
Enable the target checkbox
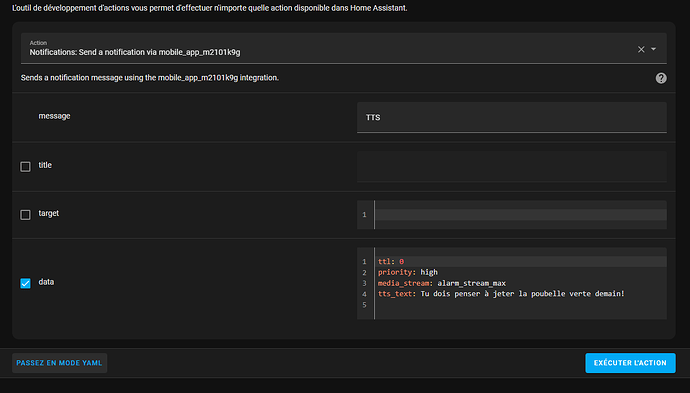(x=26, y=214)
